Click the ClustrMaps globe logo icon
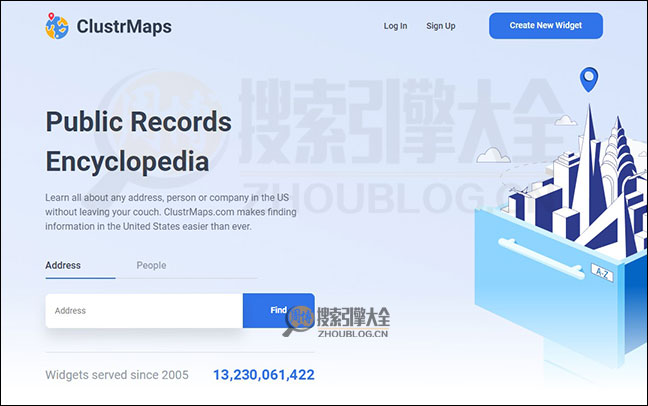This screenshot has width=648, height=406. point(57,26)
